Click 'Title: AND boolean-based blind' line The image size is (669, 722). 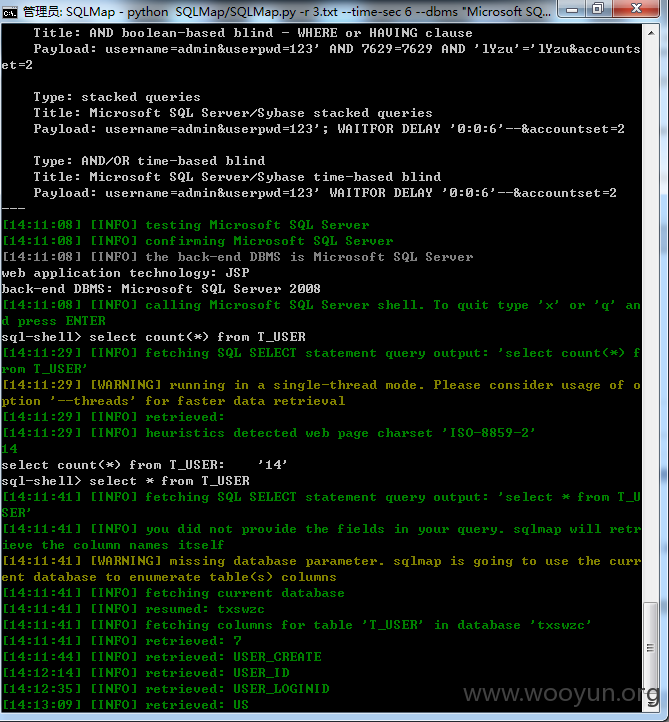(253, 33)
